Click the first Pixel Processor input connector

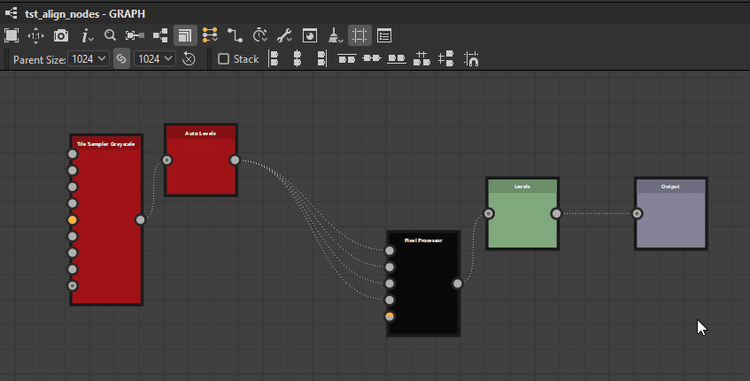click(390, 250)
